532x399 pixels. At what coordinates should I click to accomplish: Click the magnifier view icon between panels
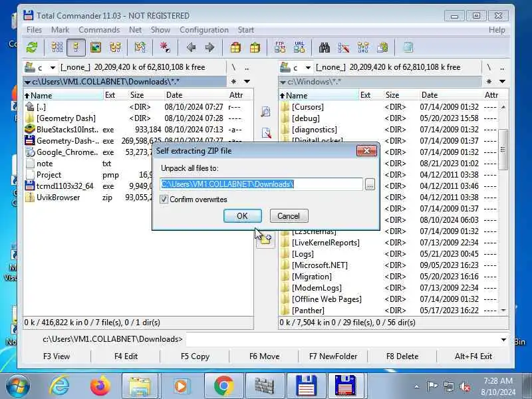point(265,111)
